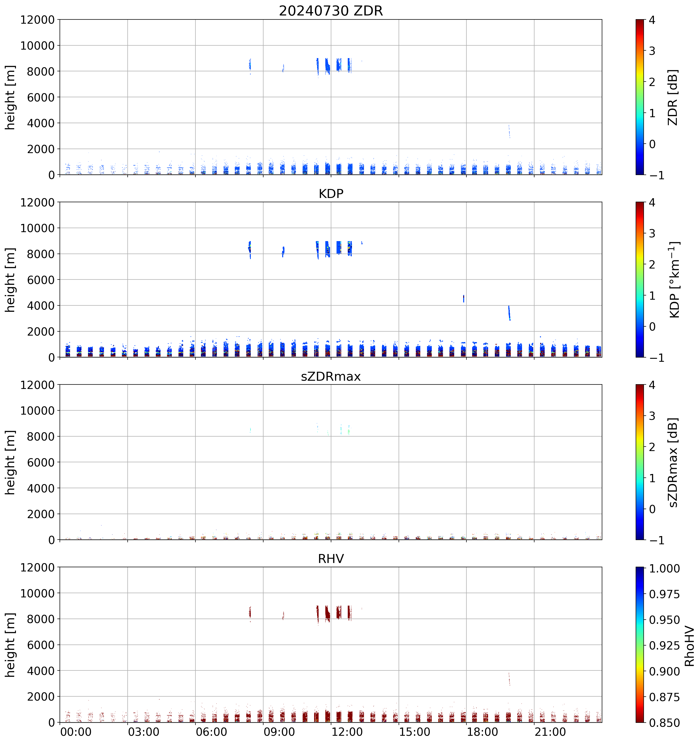Click the RhoHV colorbar in the bottom panel

(639, 644)
